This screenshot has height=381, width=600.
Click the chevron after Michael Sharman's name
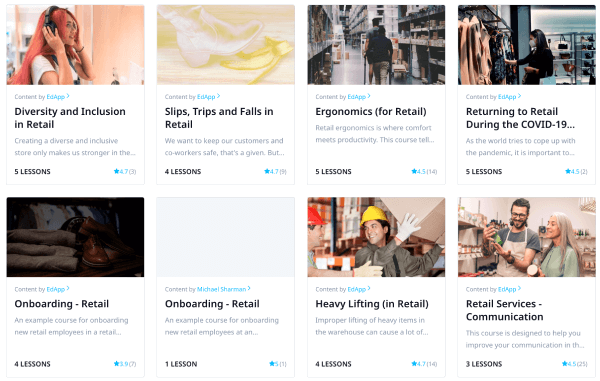pos(249,289)
